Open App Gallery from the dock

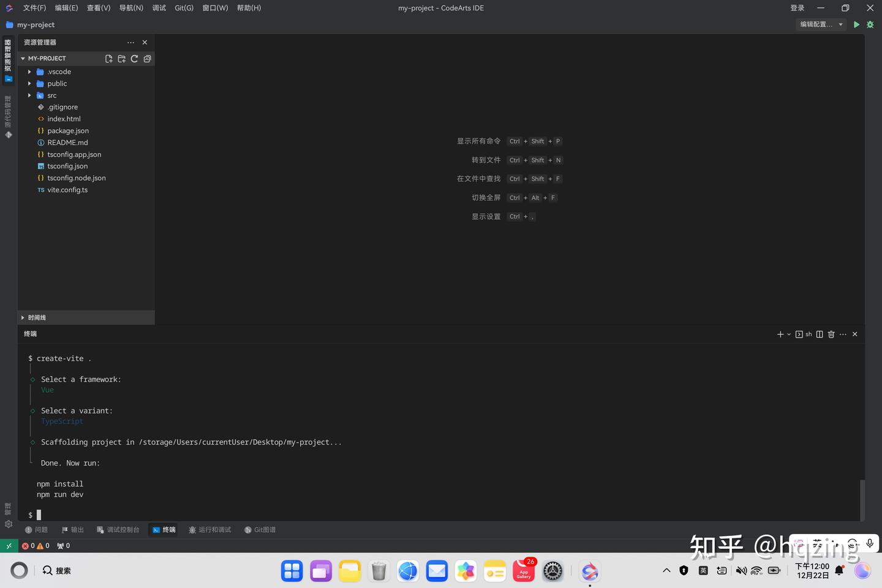523,570
